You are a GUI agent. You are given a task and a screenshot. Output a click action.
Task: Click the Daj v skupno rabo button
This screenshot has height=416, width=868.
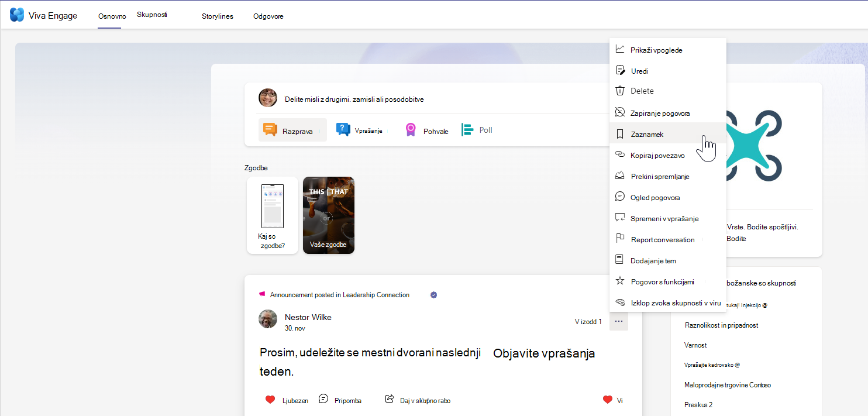[x=418, y=400]
